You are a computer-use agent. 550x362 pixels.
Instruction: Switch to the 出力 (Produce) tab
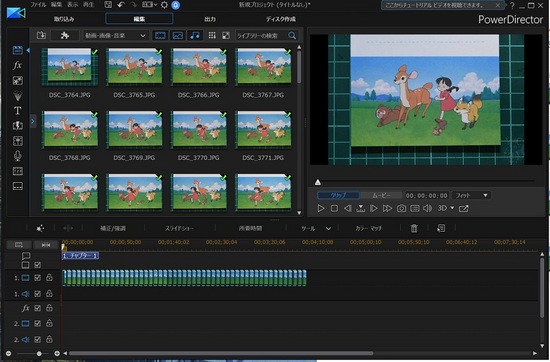coord(210,19)
